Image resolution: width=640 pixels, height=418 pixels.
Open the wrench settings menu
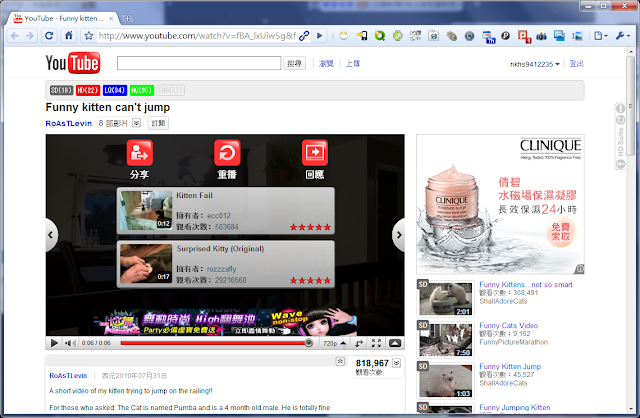[622, 36]
